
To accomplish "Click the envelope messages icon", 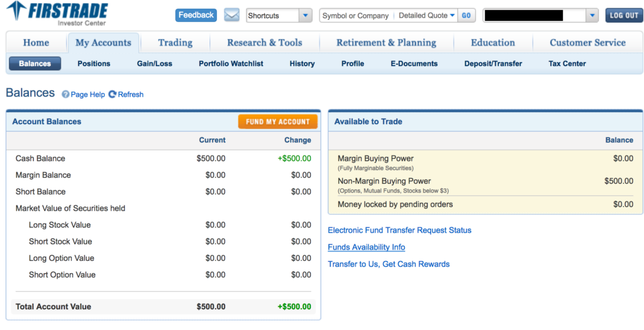I will (x=231, y=15).
